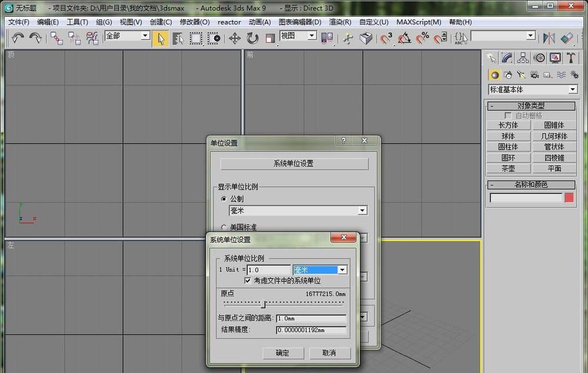Open the 渲染(R) menu
The image size is (588, 373).
pos(340,22)
